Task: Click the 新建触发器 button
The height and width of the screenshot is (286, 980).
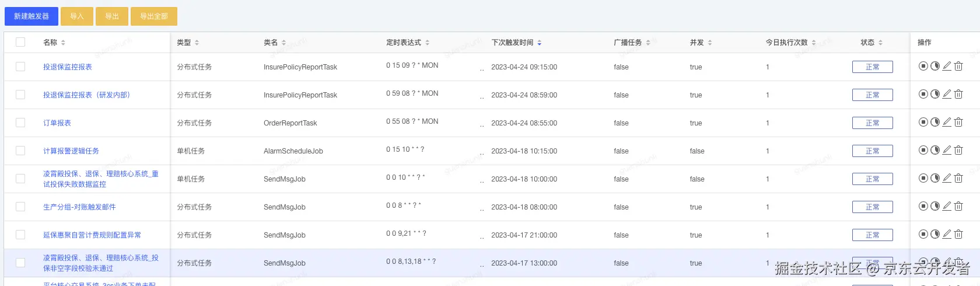Action: coord(32,16)
